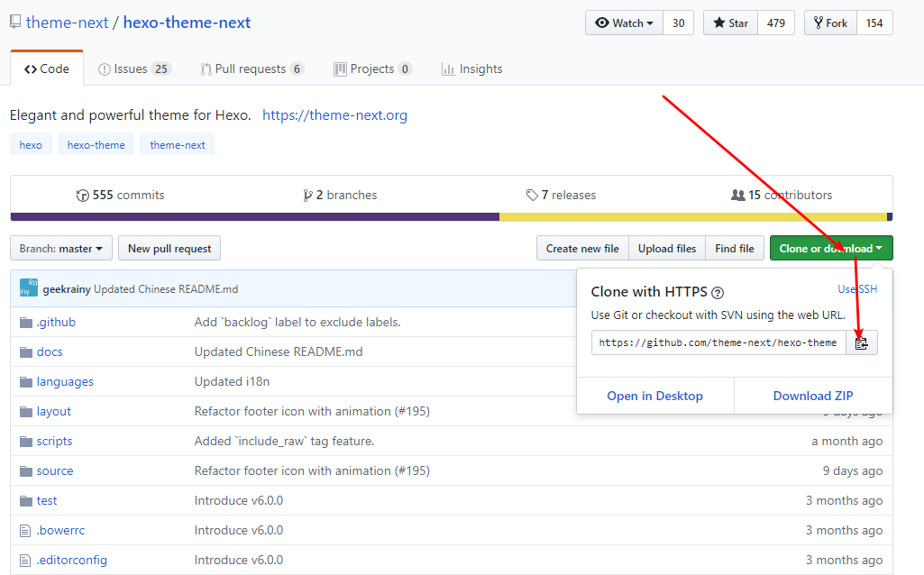Click the theme-next topic tag

(178, 145)
